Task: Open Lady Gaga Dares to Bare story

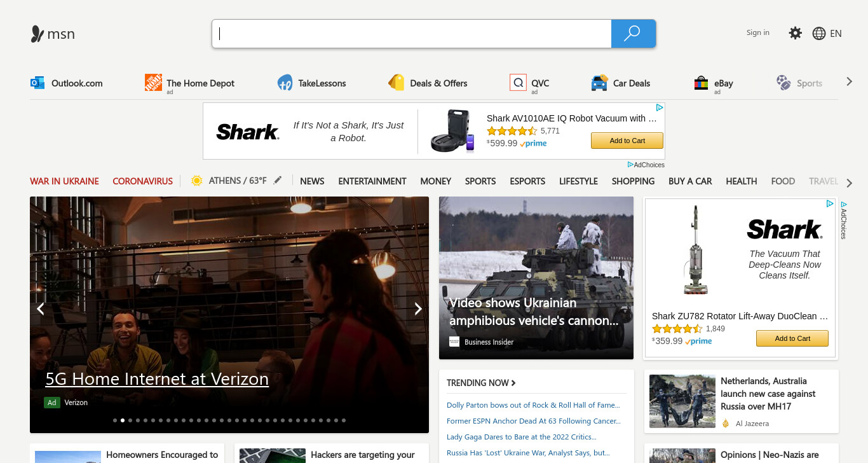Action: (522, 437)
